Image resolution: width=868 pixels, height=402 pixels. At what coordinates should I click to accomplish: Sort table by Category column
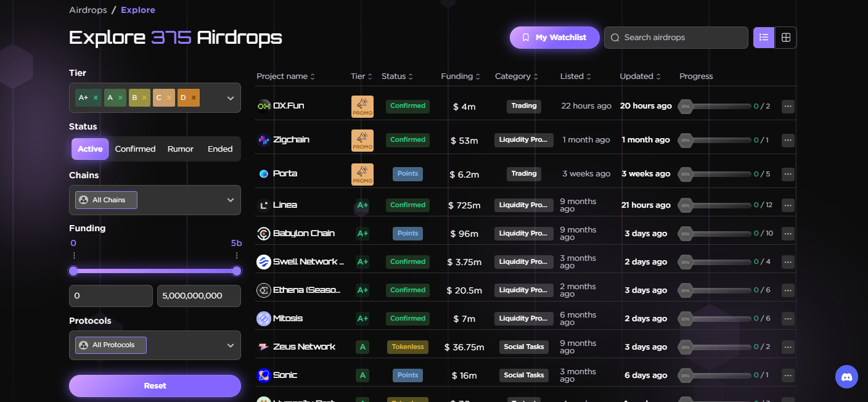coord(517,76)
